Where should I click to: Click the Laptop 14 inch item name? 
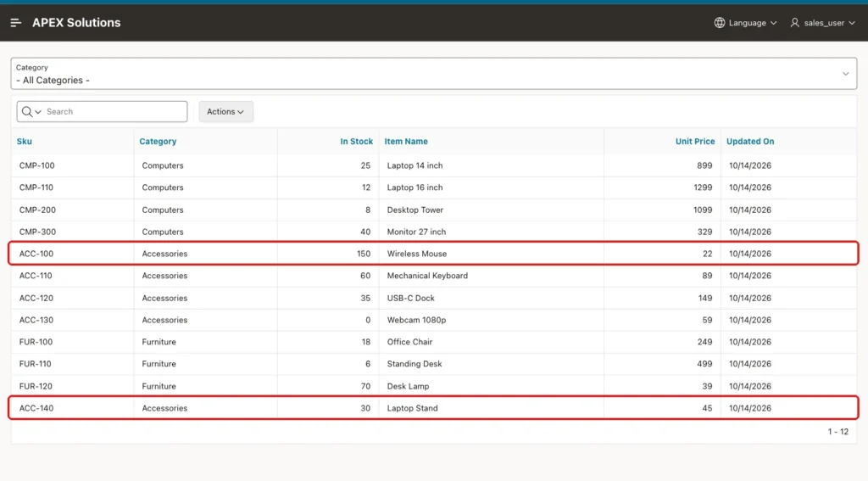[x=415, y=165]
